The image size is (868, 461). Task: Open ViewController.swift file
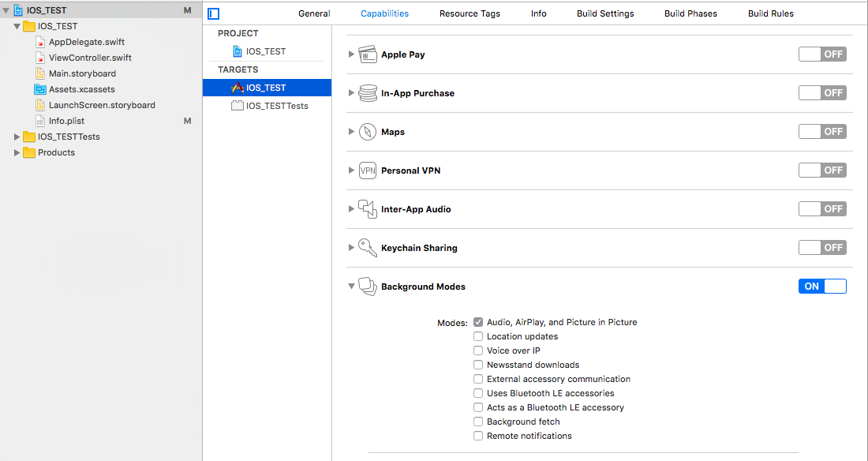tap(90, 58)
